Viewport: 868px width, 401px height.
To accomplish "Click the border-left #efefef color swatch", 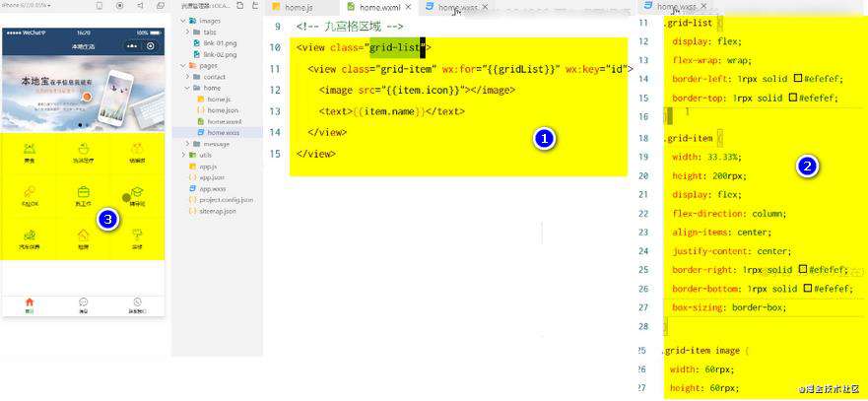I will tap(798, 79).
